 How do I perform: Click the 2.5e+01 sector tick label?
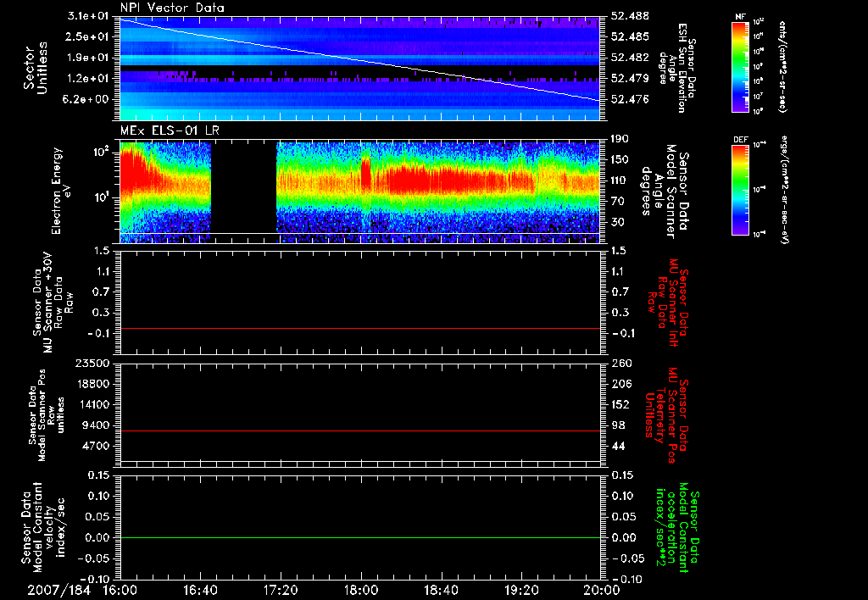(x=88, y=36)
